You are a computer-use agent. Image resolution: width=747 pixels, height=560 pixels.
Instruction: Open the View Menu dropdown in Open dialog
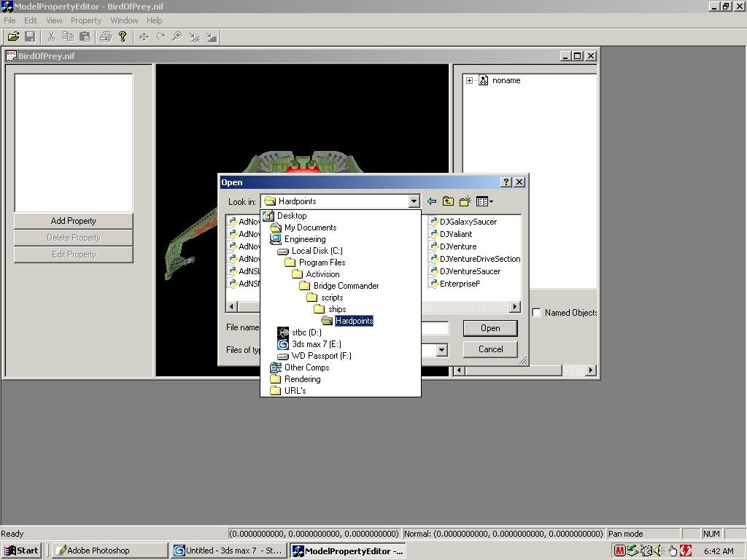pos(484,201)
